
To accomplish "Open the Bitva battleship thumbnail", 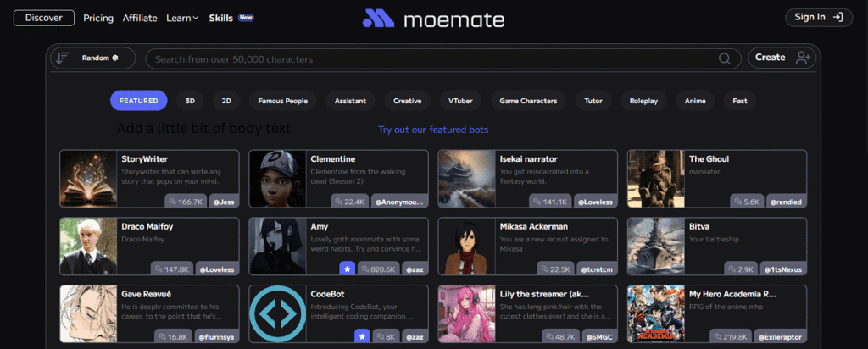I will click(657, 247).
